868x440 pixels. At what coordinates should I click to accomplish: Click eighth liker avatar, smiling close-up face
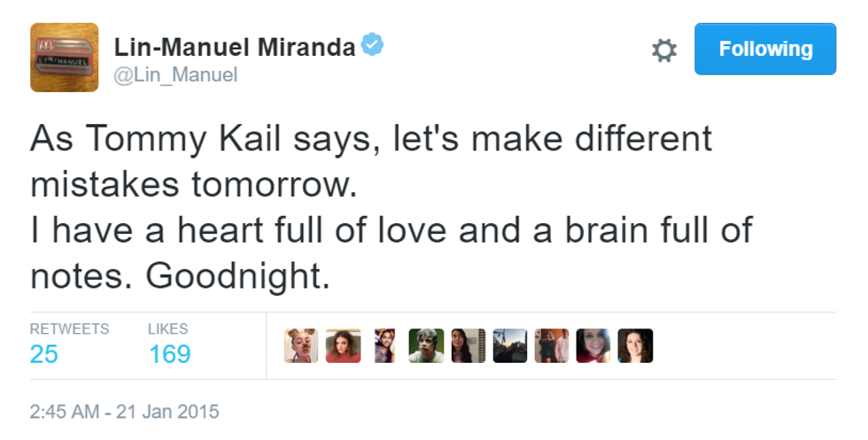593,346
